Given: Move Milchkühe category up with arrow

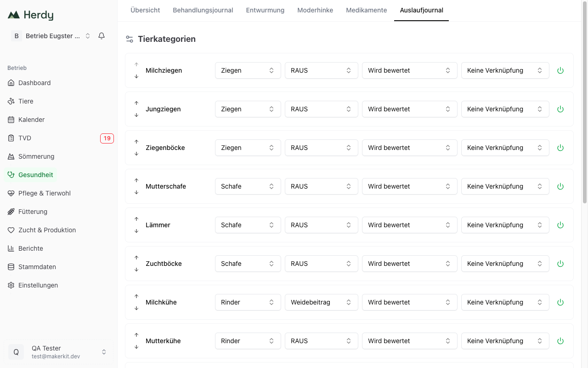Looking at the screenshot, I should (136, 296).
